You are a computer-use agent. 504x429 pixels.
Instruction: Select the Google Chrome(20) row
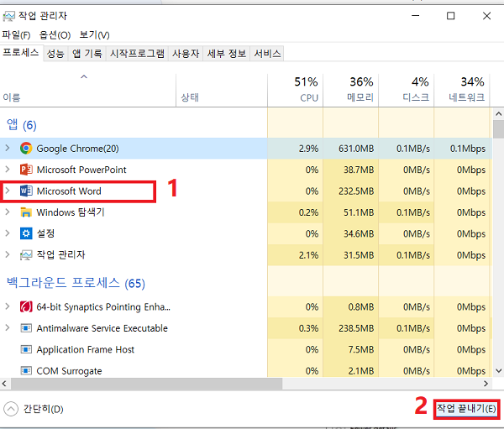pyautogui.click(x=246, y=148)
